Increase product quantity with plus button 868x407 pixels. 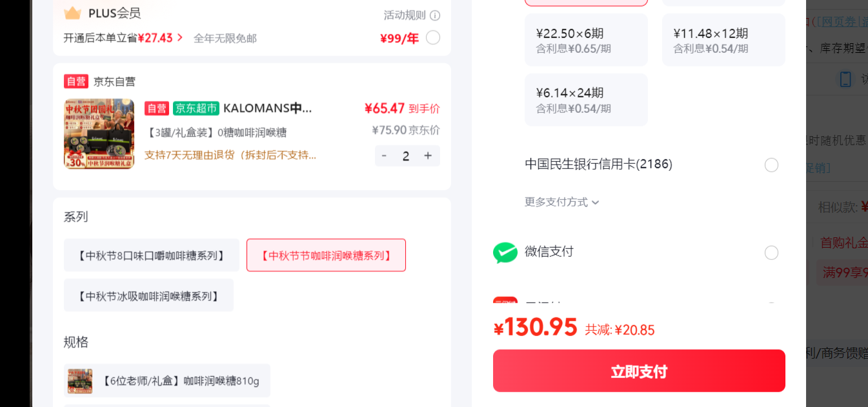428,156
